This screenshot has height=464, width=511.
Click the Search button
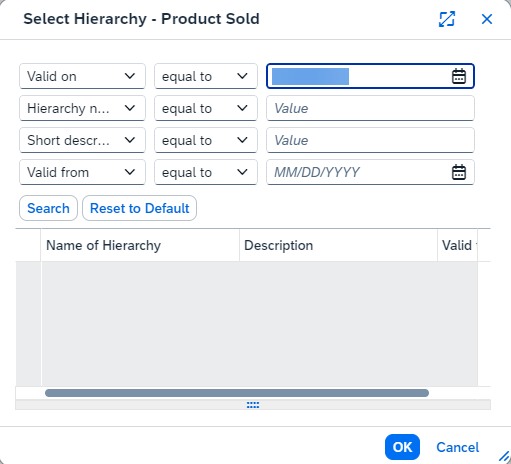48,208
